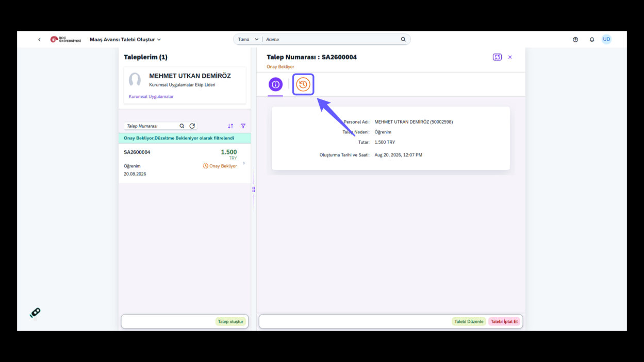Click the back navigation arrow
The height and width of the screenshot is (362, 644).
39,40
